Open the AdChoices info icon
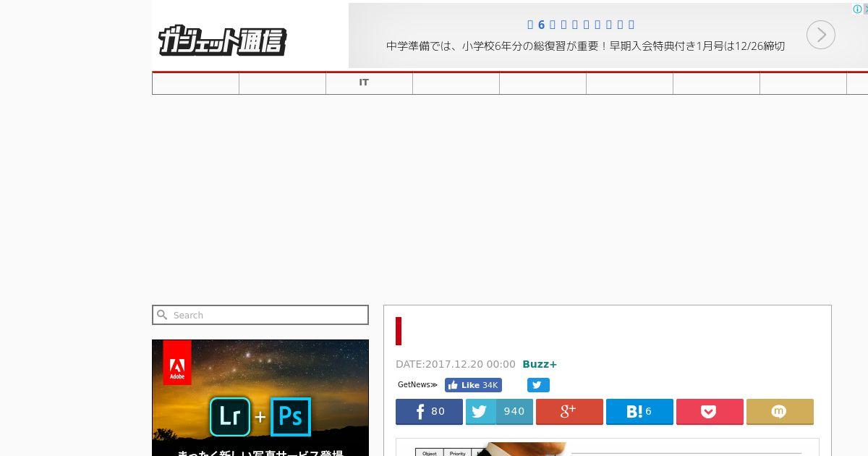The height and width of the screenshot is (456, 868). pos(858,9)
